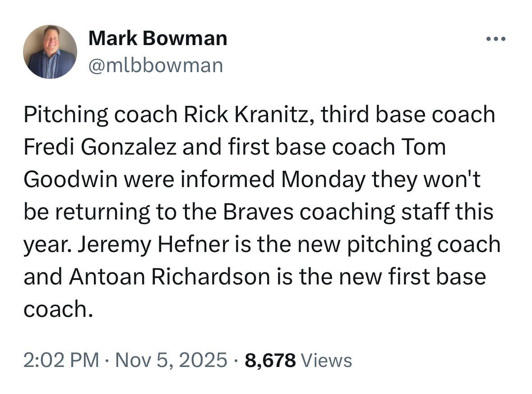The height and width of the screenshot is (394, 532).
Task: Expand the more actions menu for this post
Action: pos(495,38)
